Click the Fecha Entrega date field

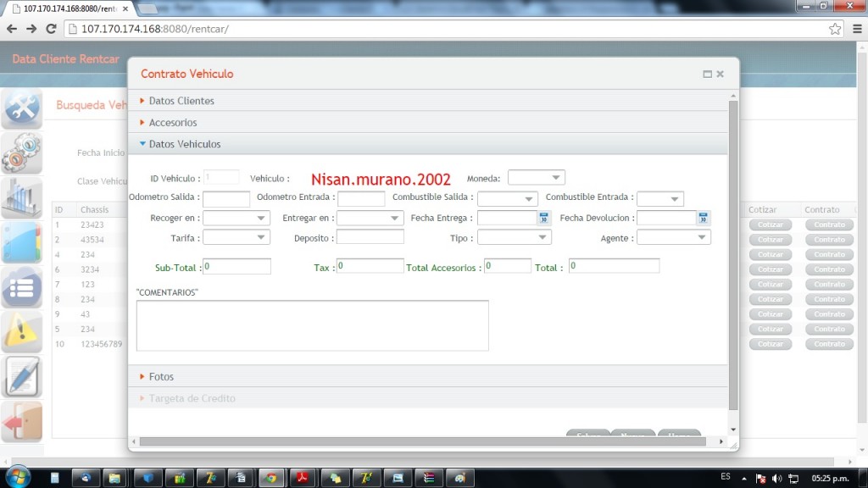508,218
